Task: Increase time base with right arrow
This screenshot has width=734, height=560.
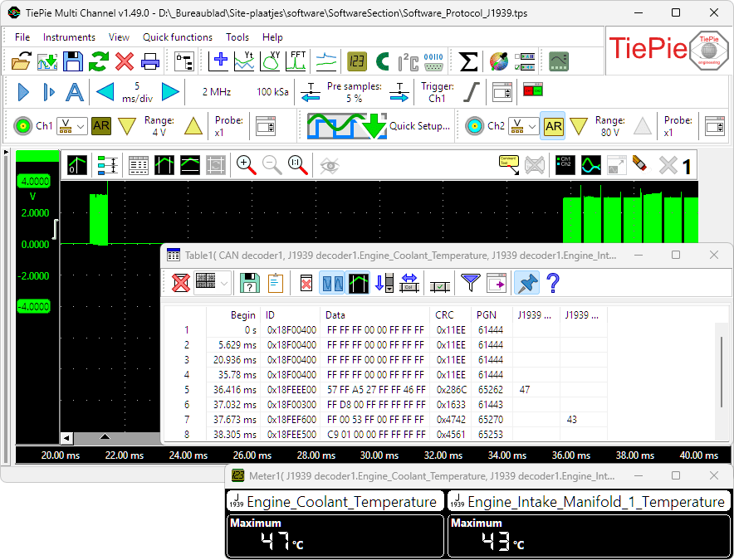Action: [x=170, y=92]
